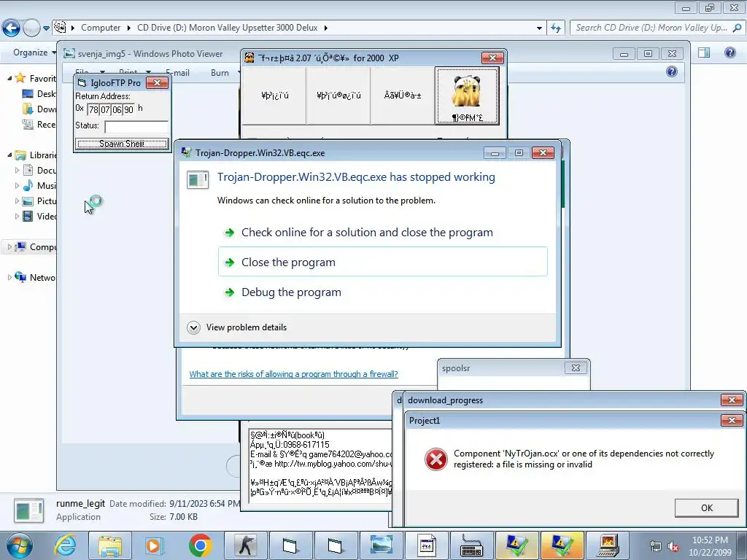Click Spawn Shell in IglooFTP Pro
Viewport: 747px width, 560px height.
(x=122, y=144)
